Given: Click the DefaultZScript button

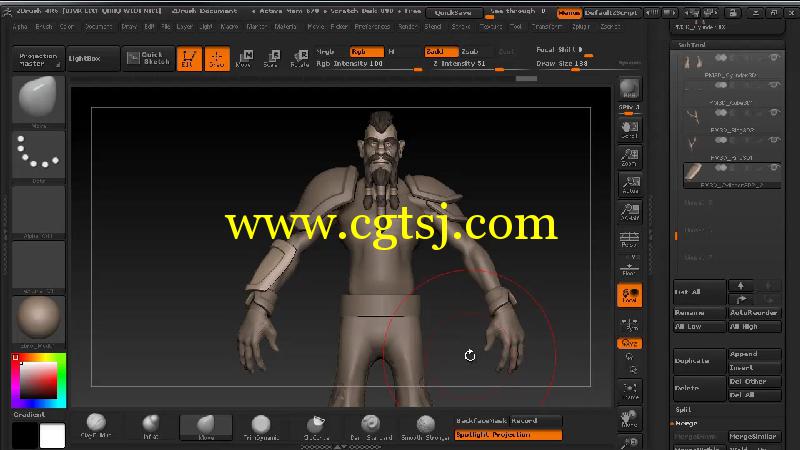Looking at the screenshot, I should click(x=611, y=13).
